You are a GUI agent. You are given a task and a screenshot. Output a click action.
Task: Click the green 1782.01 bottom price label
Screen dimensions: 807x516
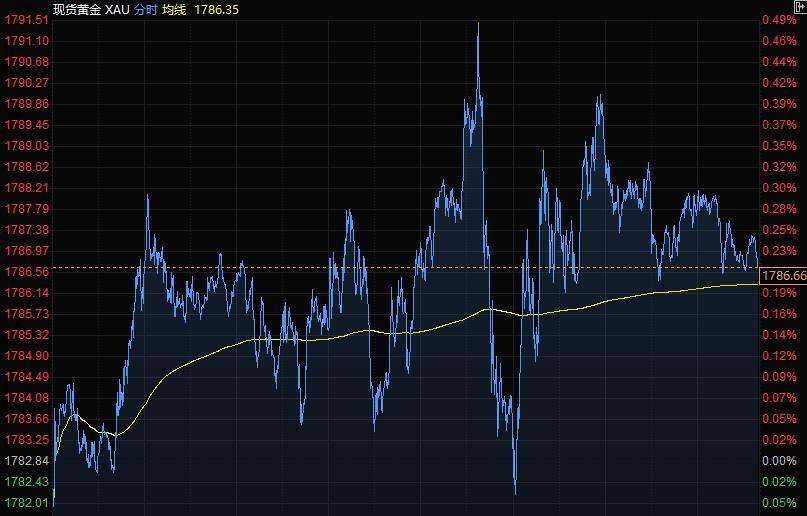[x=27, y=503]
